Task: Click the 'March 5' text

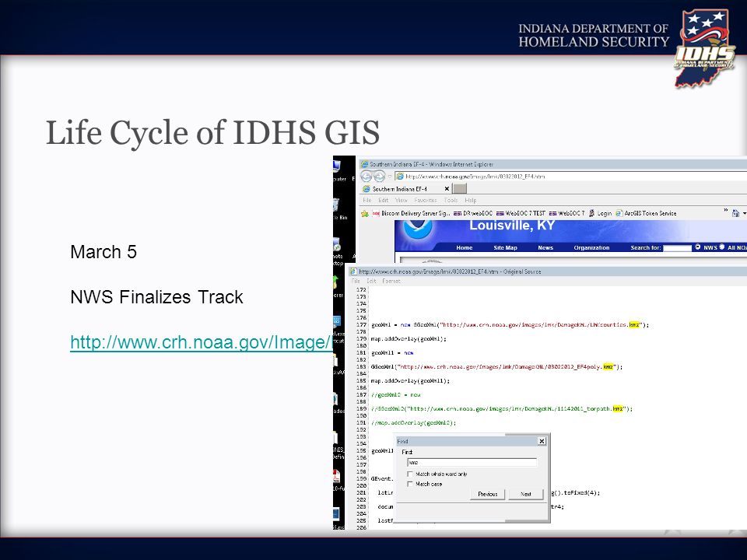Action: pos(103,252)
